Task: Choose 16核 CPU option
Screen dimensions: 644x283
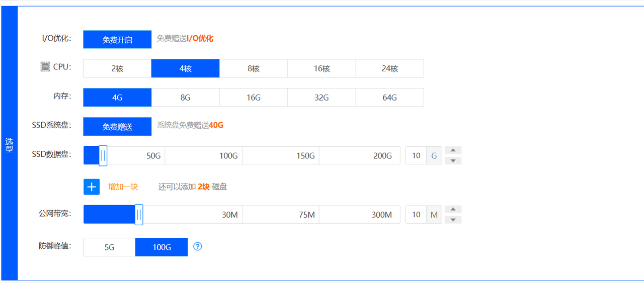Action: [321, 68]
